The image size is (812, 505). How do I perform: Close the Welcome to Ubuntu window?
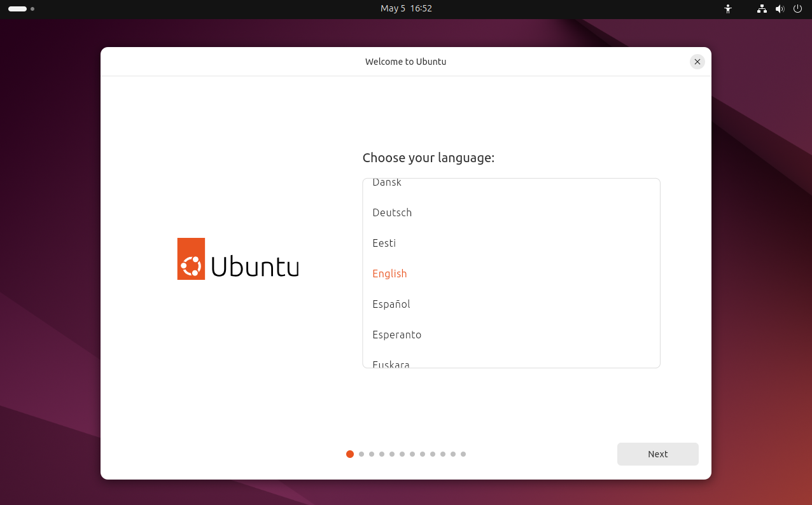697,62
